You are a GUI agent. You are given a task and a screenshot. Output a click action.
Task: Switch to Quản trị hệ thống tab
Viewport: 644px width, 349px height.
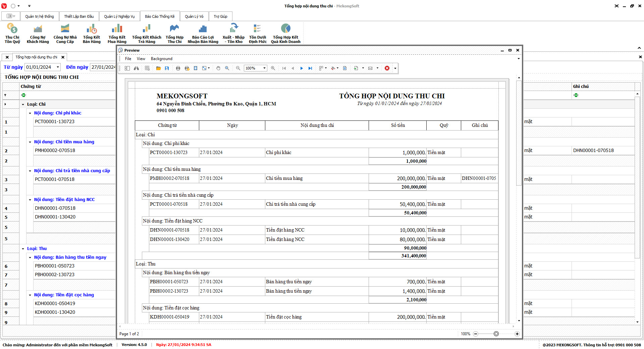tap(39, 16)
